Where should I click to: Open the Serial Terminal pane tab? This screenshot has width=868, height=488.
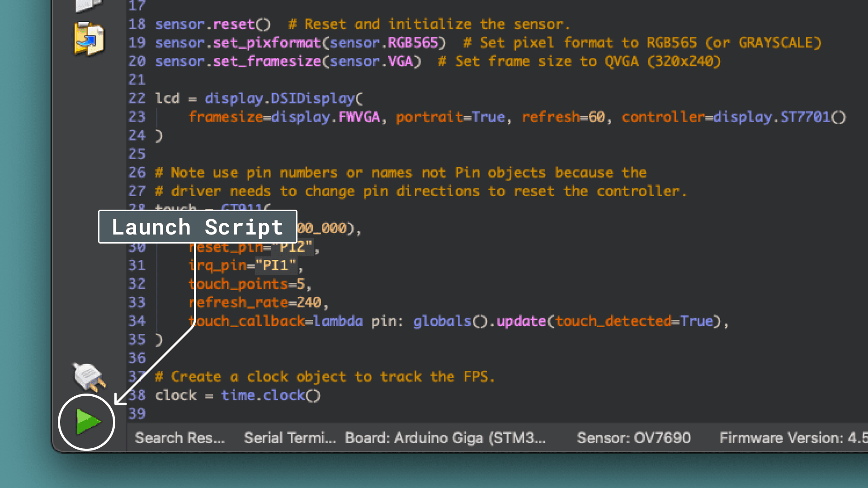[x=289, y=438]
